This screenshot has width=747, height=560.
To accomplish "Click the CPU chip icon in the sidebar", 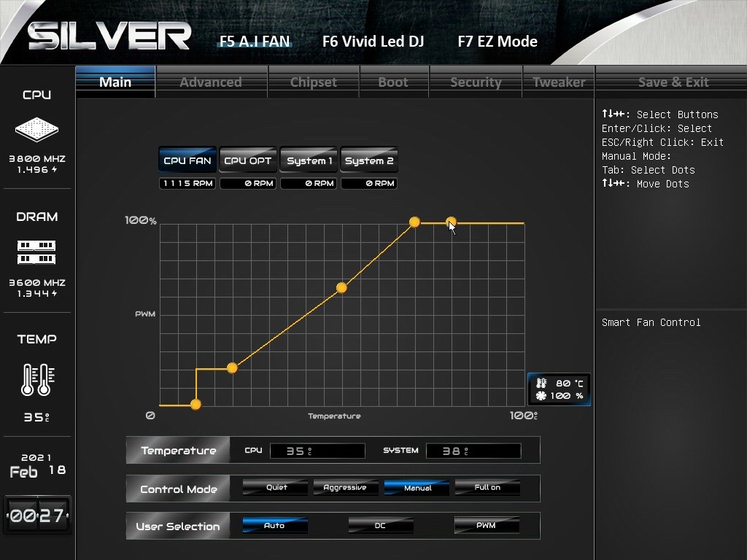I will pyautogui.click(x=36, y=130).
